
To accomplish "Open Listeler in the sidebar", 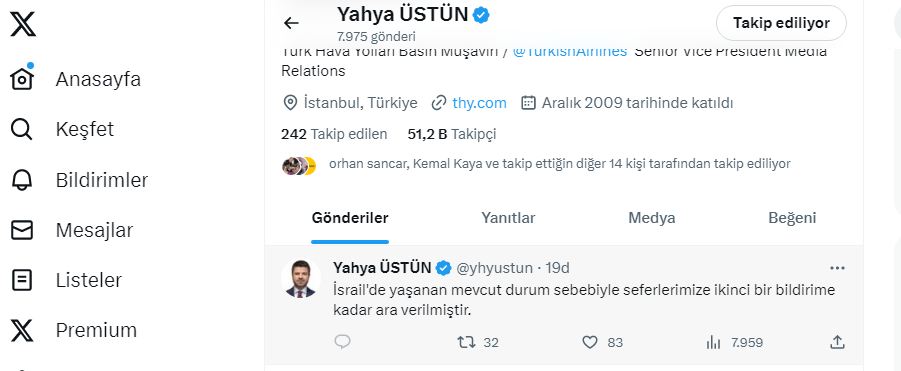I will point(66,280).
